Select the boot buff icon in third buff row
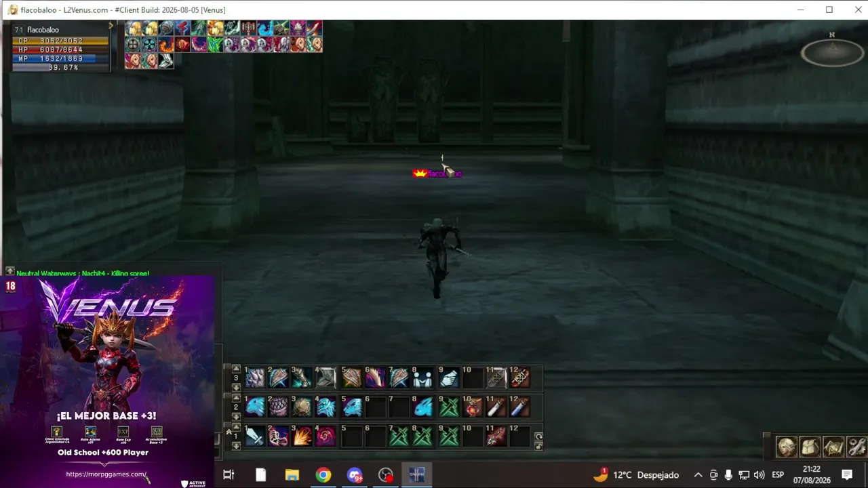The image size is (868, 488). [x=166, y=61]
